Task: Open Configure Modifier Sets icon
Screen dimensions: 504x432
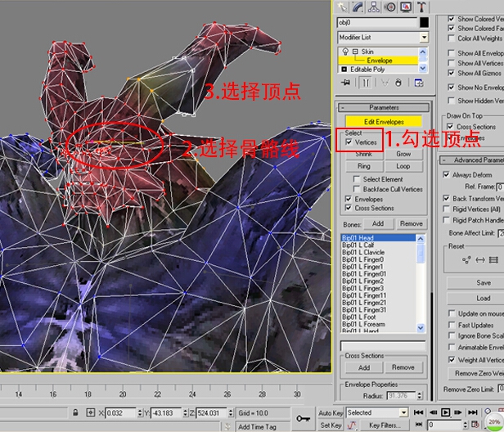Action: coord(419,83)
